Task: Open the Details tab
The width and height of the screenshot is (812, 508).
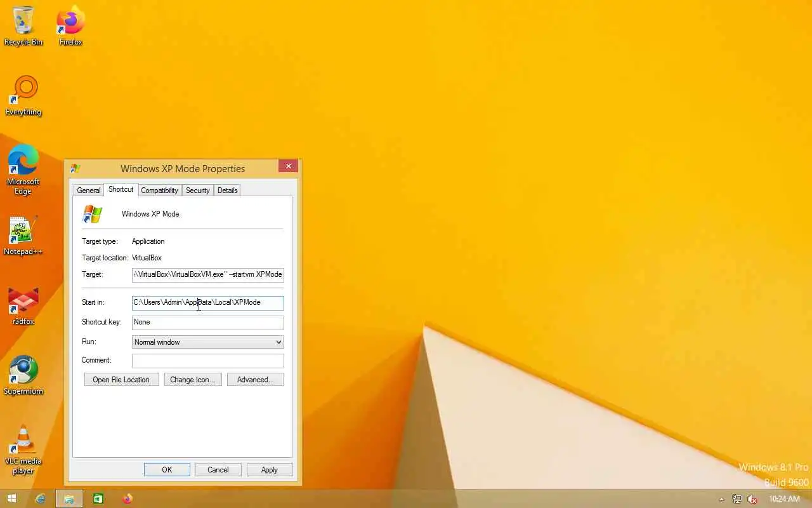Action: coord(227,190)
